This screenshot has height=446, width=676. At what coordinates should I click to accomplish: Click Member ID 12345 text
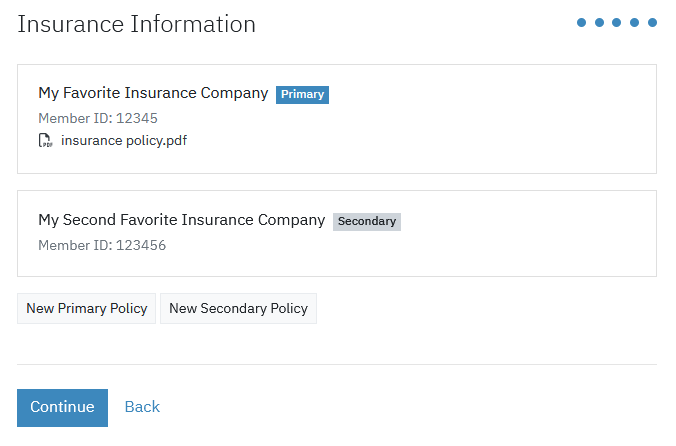click(x=98, y=119)
